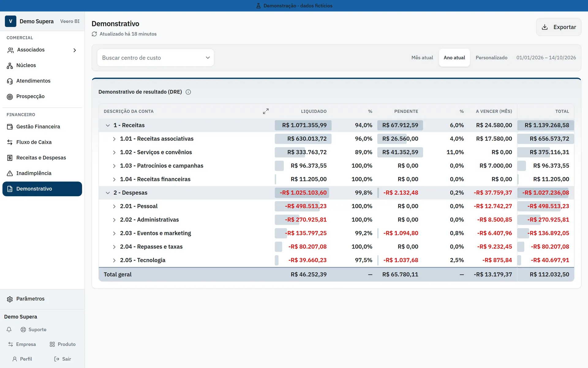This screenshot has height=368, width=588.
Task: Click the DRE info icon
Action: pos(188,92)
